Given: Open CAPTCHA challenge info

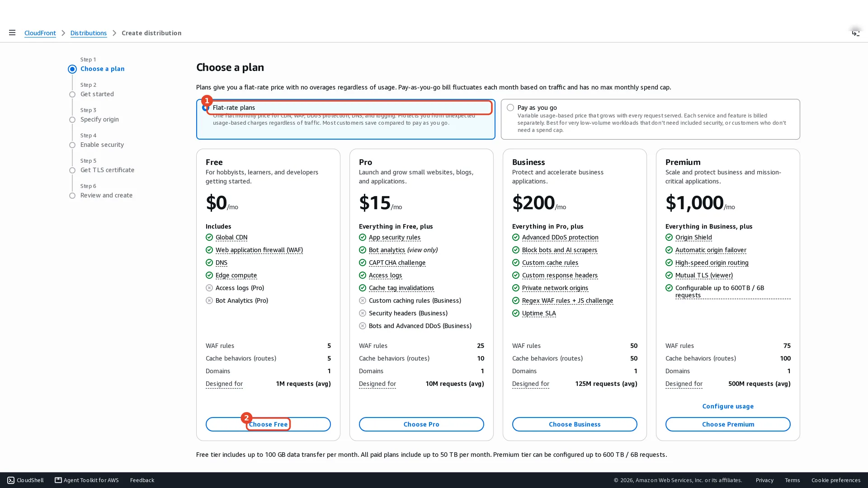Looking at the screenshot, I should point(397,263).
